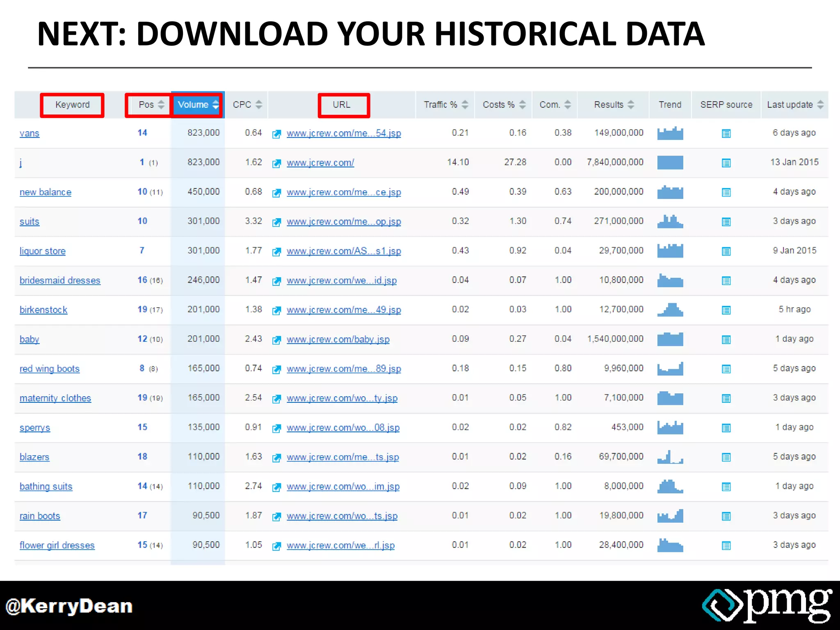Screen dimensions: 840x630
Task: Click external link icon in new balance row
Action: (277, 193)
